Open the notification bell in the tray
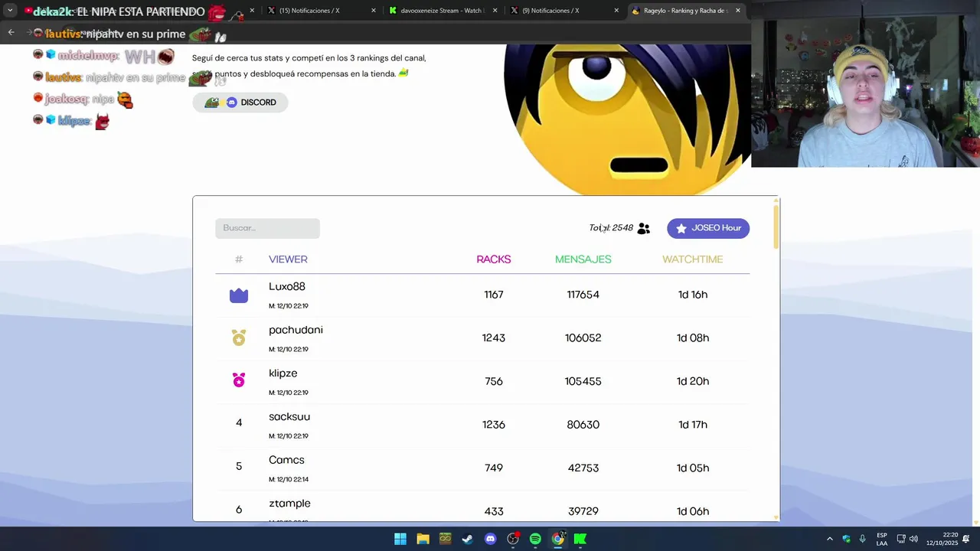The width and height of the screenshot is (980, 551). coord(966,539)
